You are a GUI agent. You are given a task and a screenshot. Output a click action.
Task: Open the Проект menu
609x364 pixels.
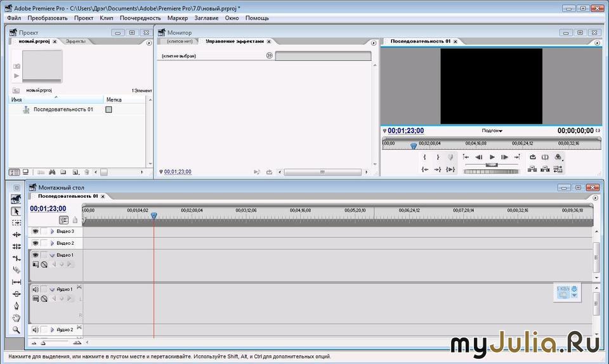point(84,18)
